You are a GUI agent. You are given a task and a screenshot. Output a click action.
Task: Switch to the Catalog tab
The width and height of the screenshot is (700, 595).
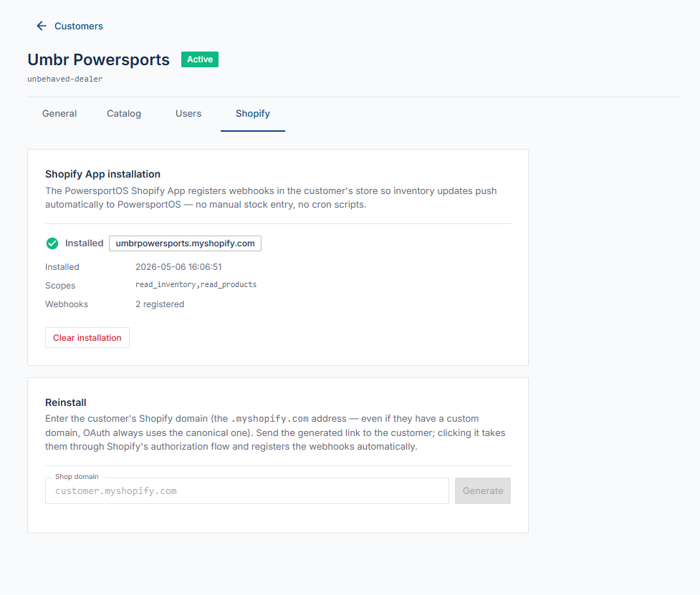point(124,113)
